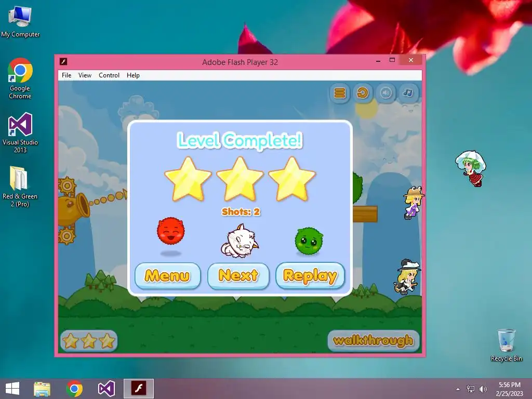Select Visual Studio 2013 desktop shortcut
This screenshot has width=532, height=399.
[x=20, y=132]
